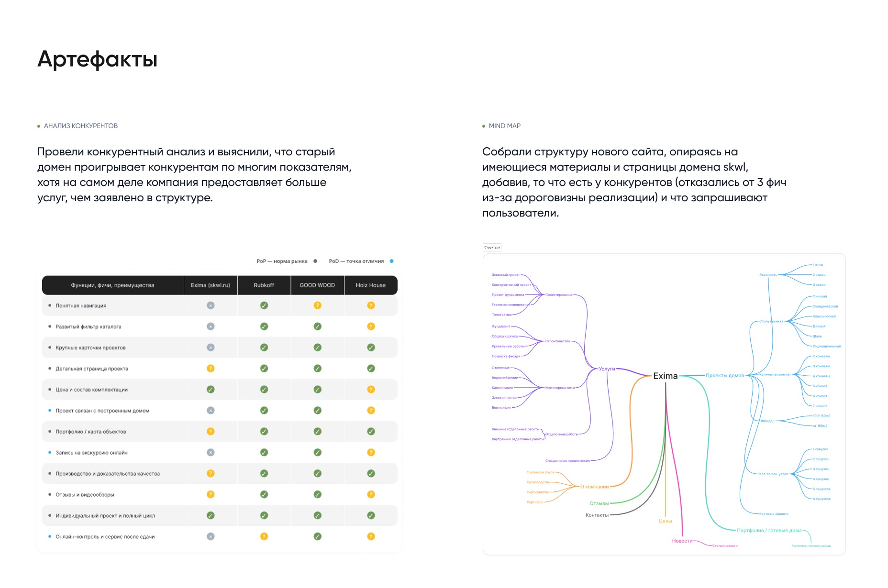The height and width of the screenshot is (588, 888).
Task: Click the Строительство branch node
Action: (558, 341)
